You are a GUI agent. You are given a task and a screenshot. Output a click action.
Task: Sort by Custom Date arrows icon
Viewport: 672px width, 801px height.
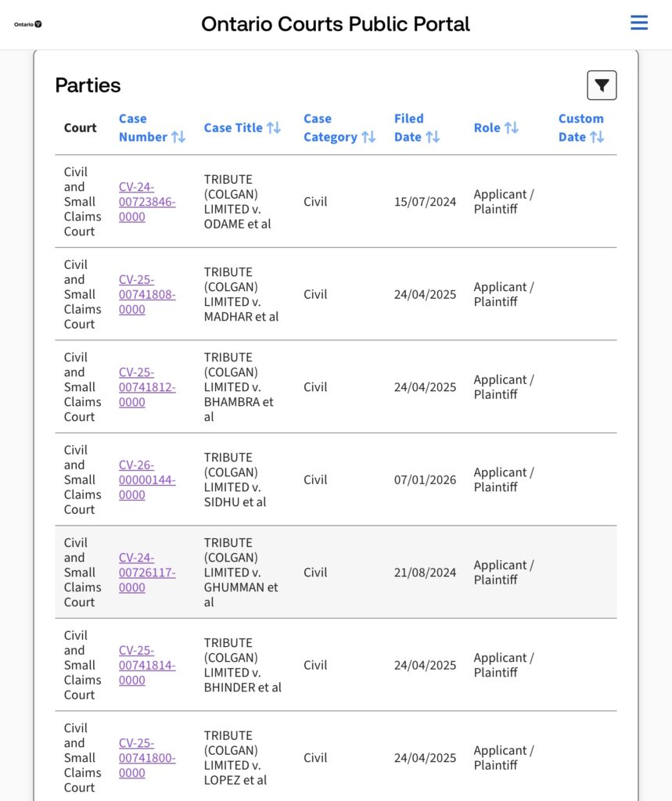[x=597, y=137]
